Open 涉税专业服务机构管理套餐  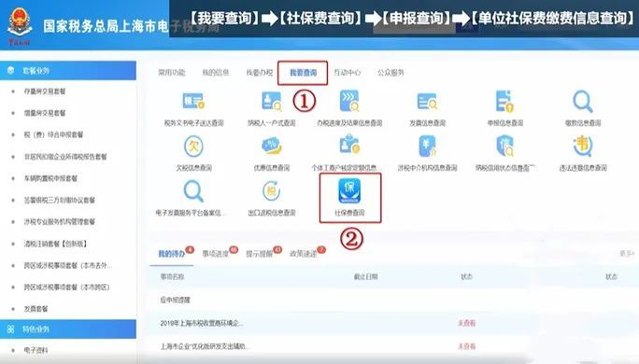[x=59, y=221]
